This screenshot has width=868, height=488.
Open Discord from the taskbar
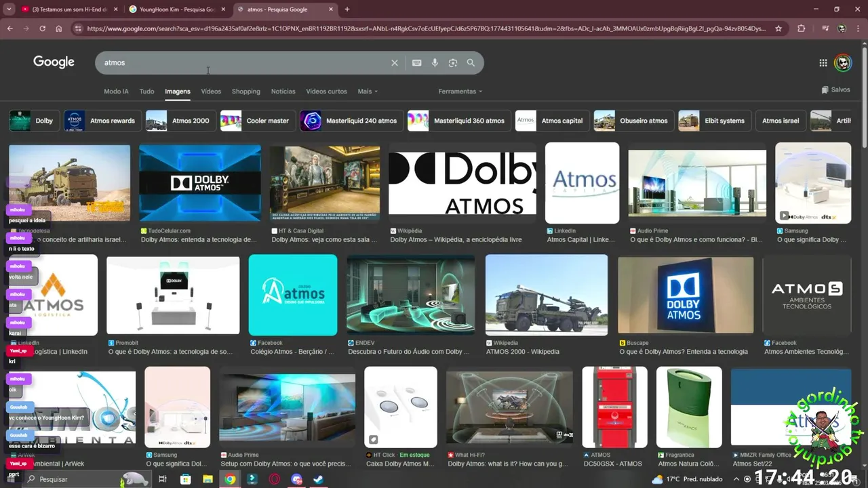click(296, 479)
